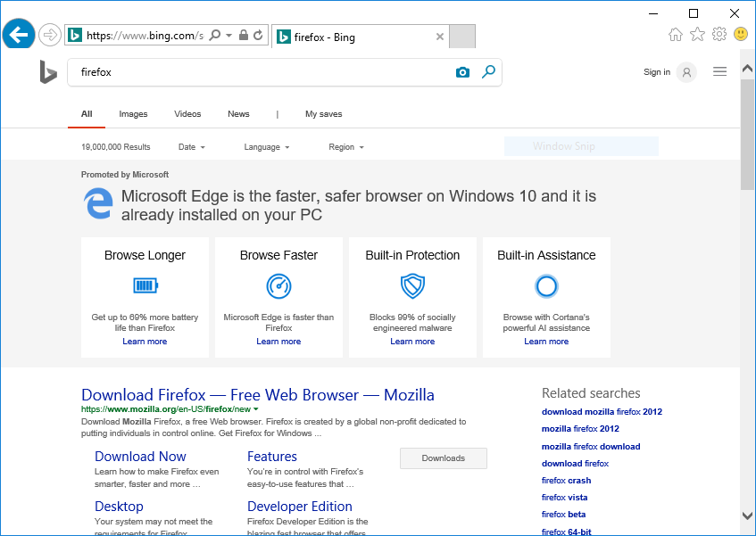This screenshot has width=756, height=536.
Task: Click the Browse Faster speedometer icon
Action: point(278,286)
